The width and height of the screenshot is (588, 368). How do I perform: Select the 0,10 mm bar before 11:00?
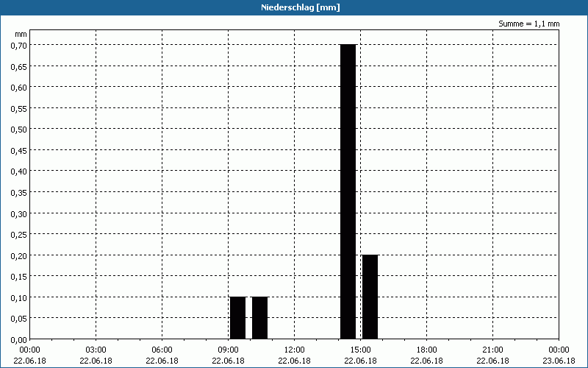260,318
